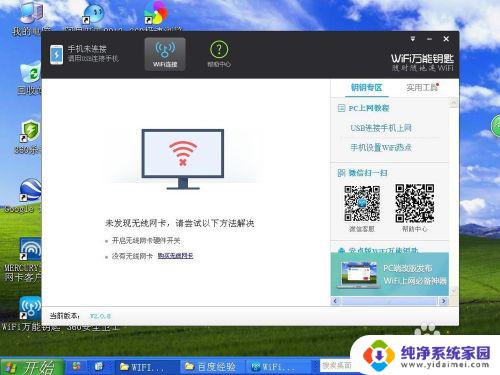Viewport: 500px width, 375px height.
Task: Open the WiFi连接 toolbar button
Action: point(165,54)
